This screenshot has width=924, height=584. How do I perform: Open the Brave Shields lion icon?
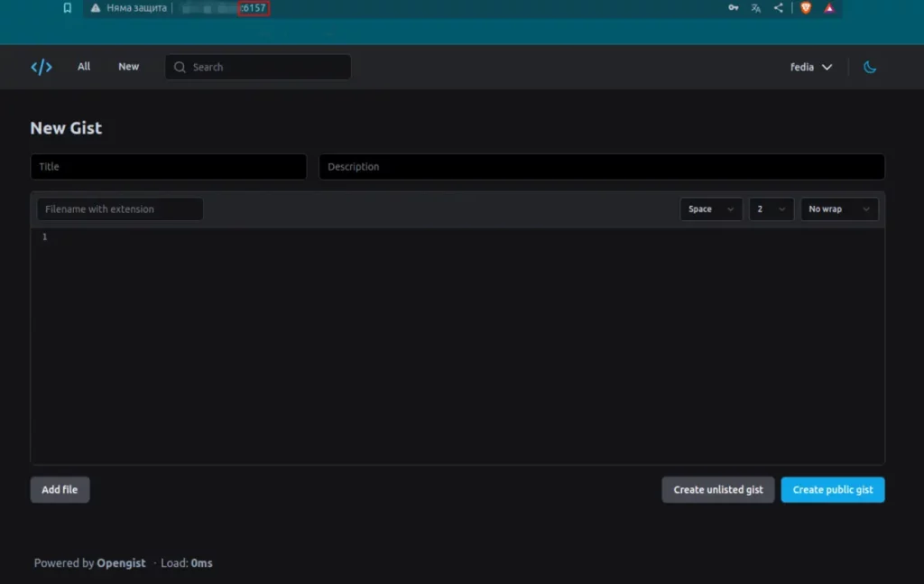point(806,7)
